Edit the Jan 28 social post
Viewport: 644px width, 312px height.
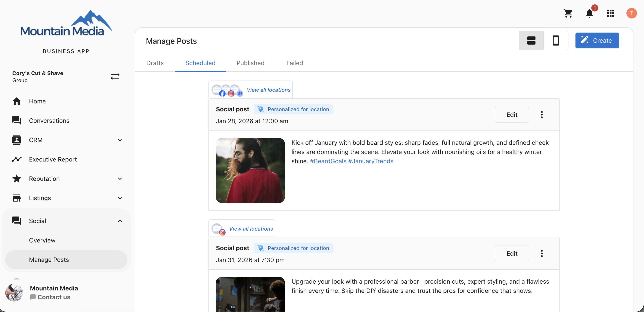(x=512, y=115)
